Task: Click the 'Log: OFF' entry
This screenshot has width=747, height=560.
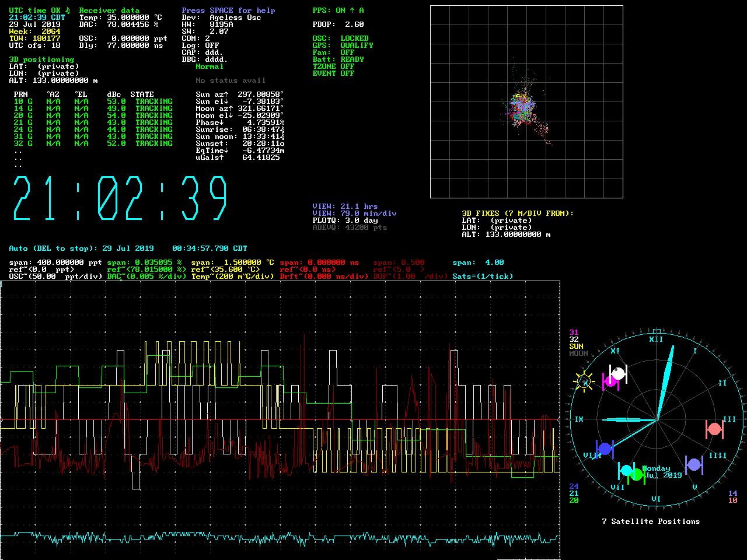Action: click(x=200, y=45)
